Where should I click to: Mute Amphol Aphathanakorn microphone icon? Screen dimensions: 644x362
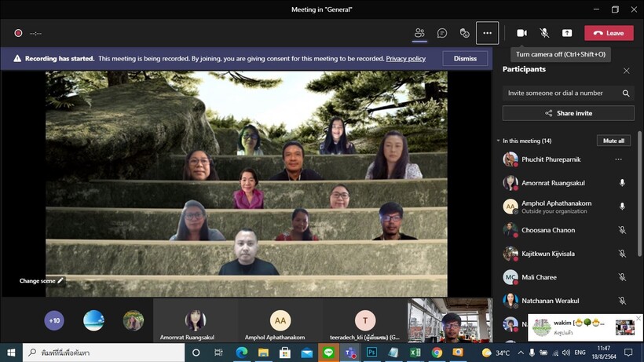coord(622,206)
